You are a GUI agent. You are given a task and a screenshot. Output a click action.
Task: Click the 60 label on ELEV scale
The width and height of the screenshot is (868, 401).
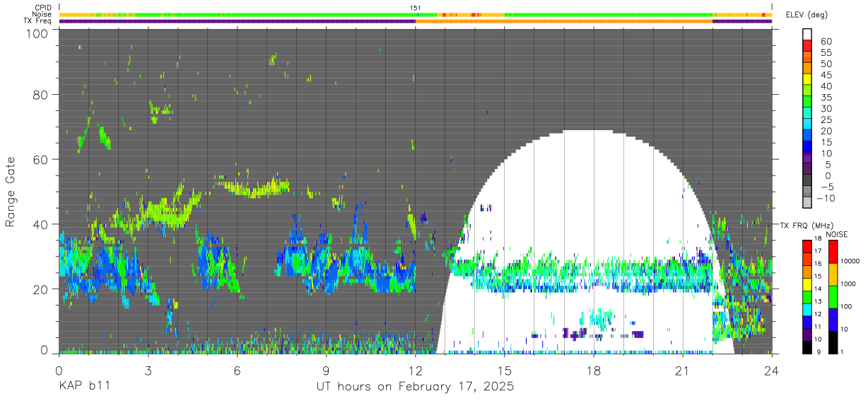tap(825, 40)
